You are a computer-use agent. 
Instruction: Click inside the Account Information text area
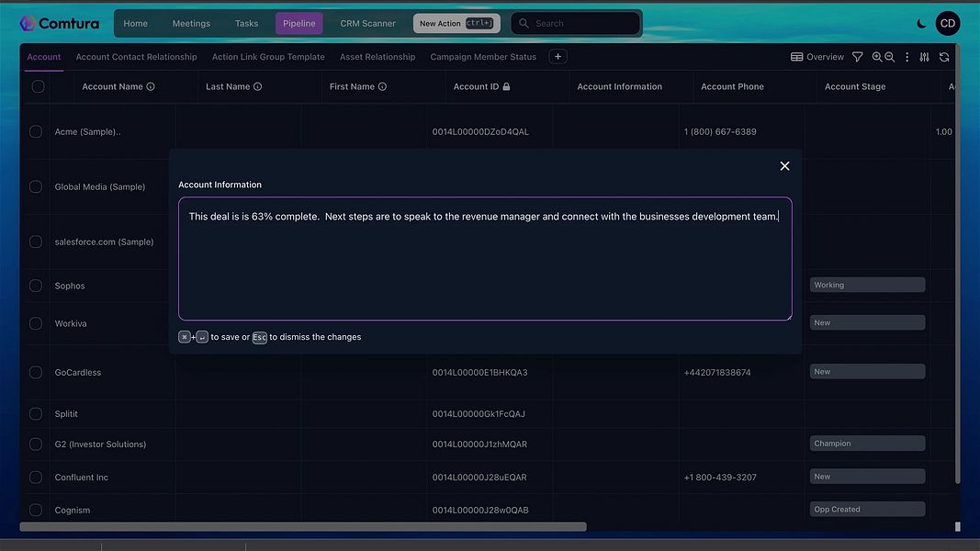(x=485, y=259)
